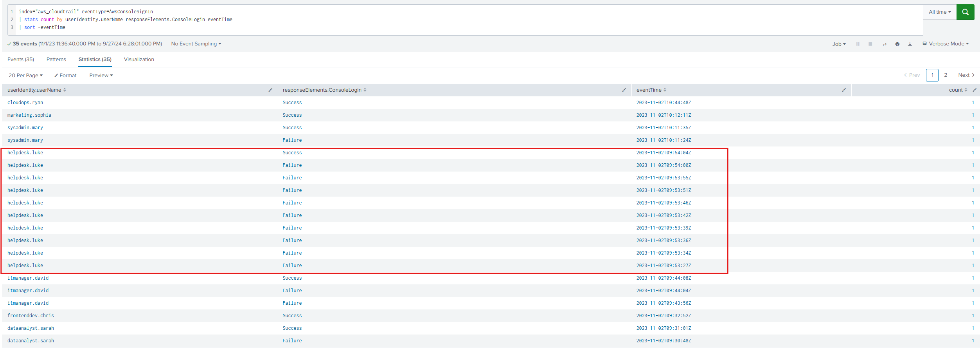This screenshot has width=980, height=349.
Task: Open No Event Sampling dropdown
Action: point(196,44)
